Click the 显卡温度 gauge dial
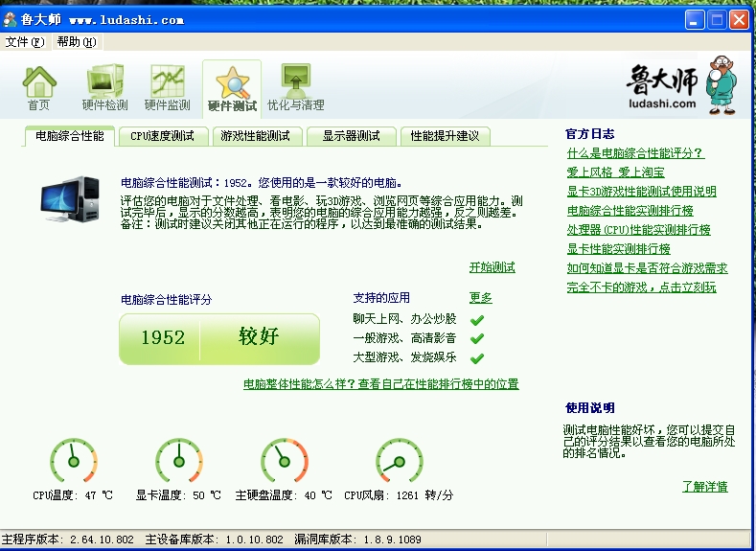 [179, 460]
